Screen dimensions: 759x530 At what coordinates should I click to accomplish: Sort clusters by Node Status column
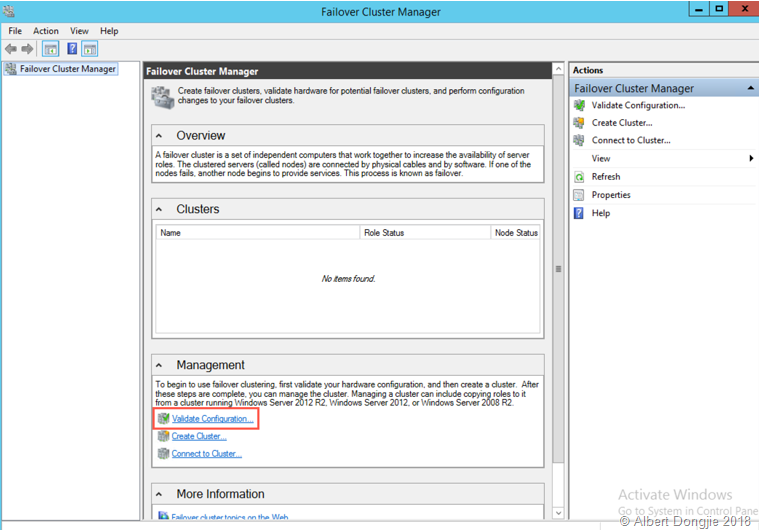point(516,233)
